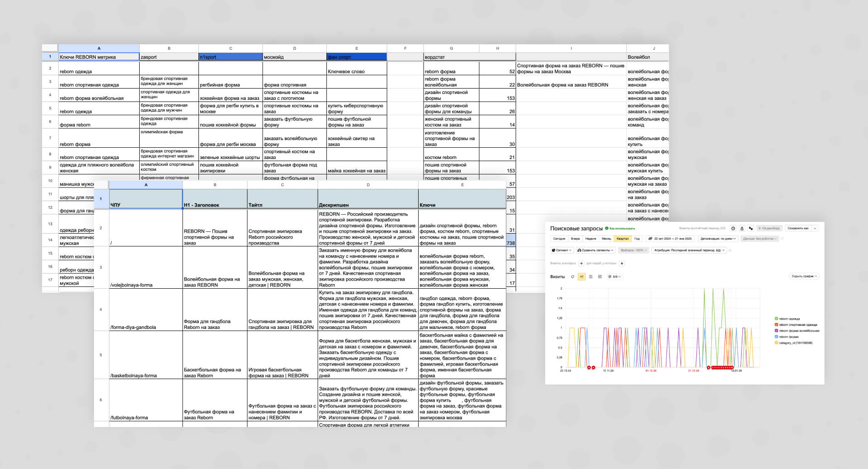Select the Год period tab
The height and width of the screenshot is (469, 868).
point(637,239)
